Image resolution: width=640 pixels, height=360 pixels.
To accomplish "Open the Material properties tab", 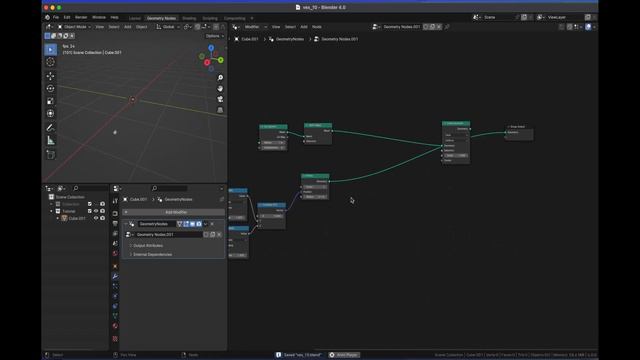I will tap(115, 326).
